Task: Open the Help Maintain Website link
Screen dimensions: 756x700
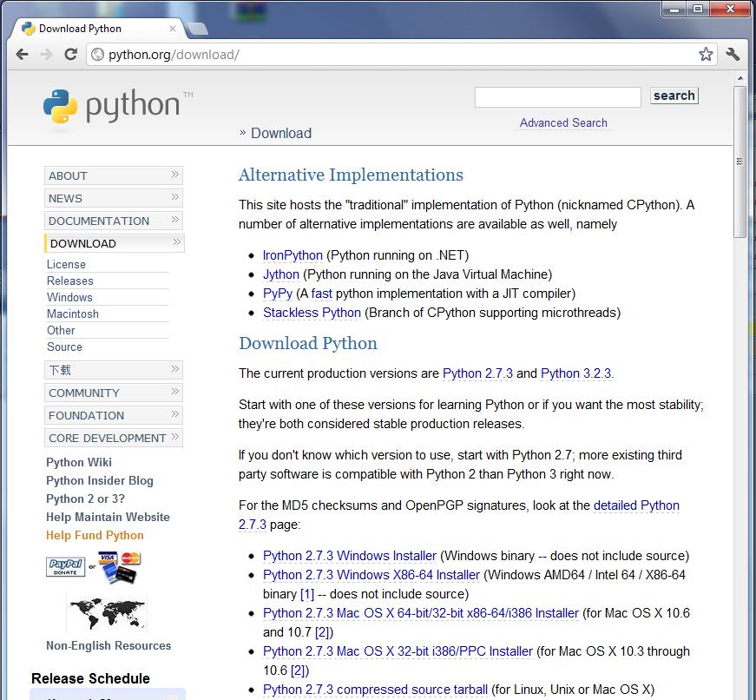Action: [108, 517]
